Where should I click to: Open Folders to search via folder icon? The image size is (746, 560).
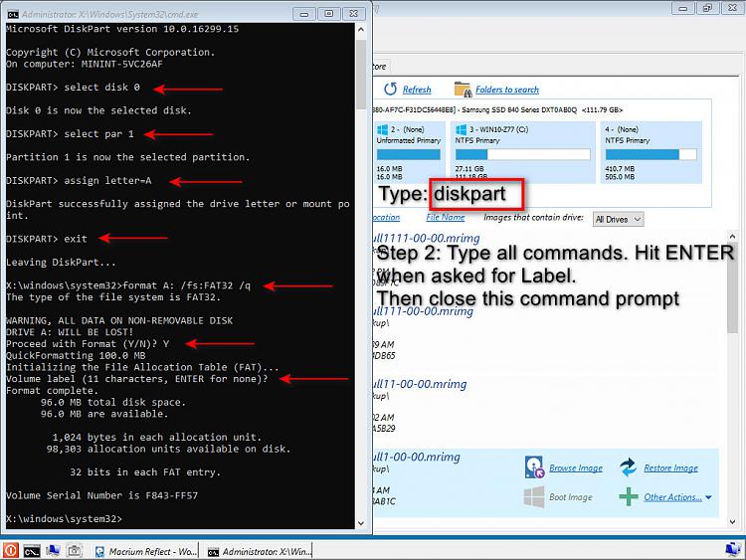point(462,89)
